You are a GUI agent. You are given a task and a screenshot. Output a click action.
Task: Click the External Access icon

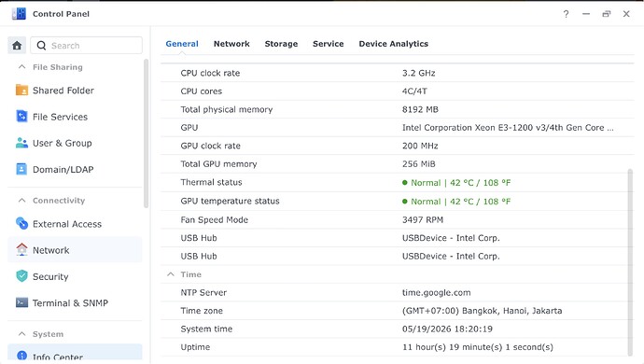tap(21, 223)
